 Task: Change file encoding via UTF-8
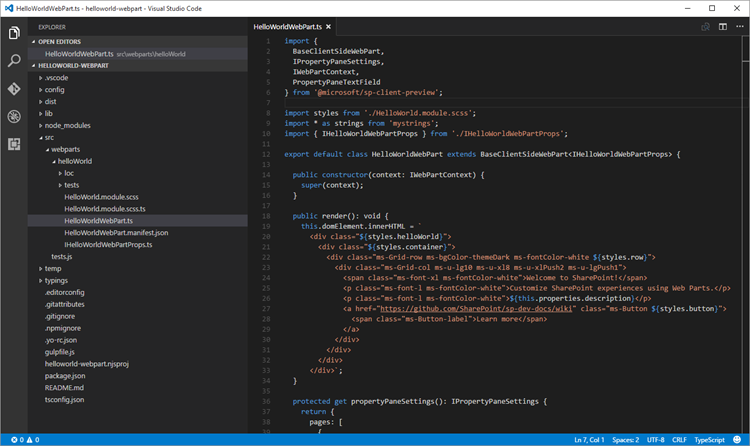655,440
